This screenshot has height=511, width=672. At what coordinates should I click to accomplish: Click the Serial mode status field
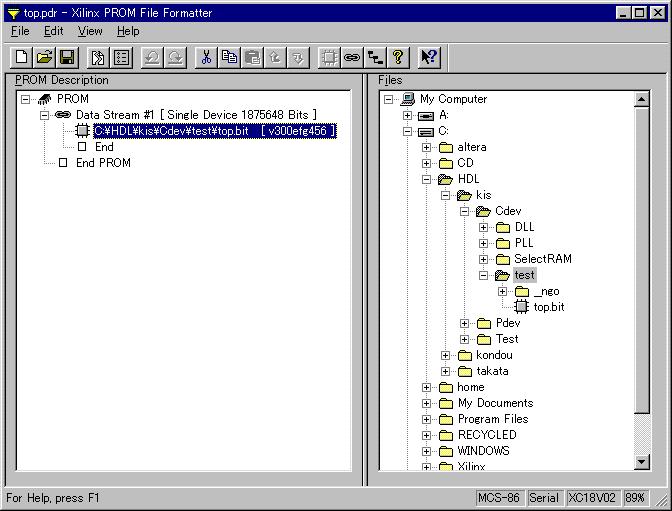click(544, 498)
